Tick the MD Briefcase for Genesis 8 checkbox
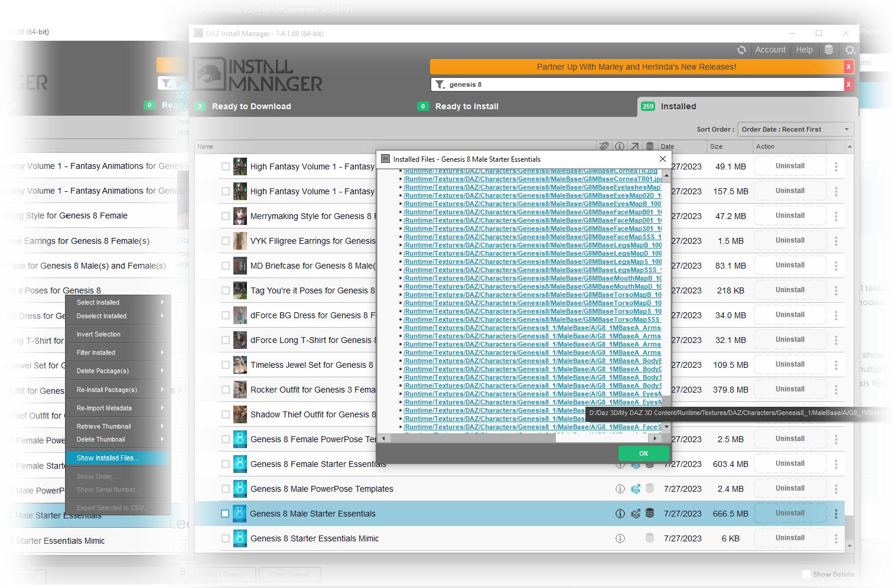Image resolution: width=892 pixels, height=588 pixels. 226,266
